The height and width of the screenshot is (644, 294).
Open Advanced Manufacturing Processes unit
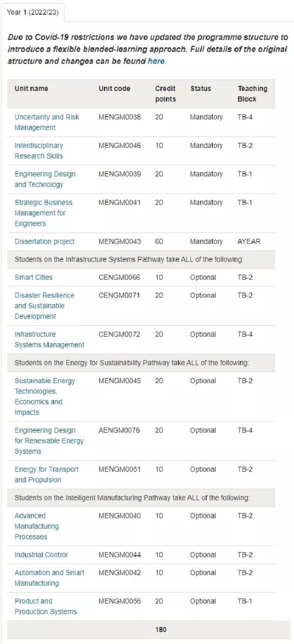pyautogui.click(x=37, y=526)
